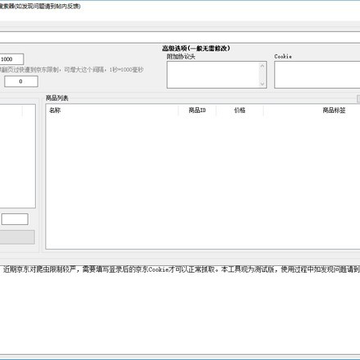The image size is (360, 360).
Task: Click the 高级选项(一般无需修改) heading
Action: tap(196, 48)
